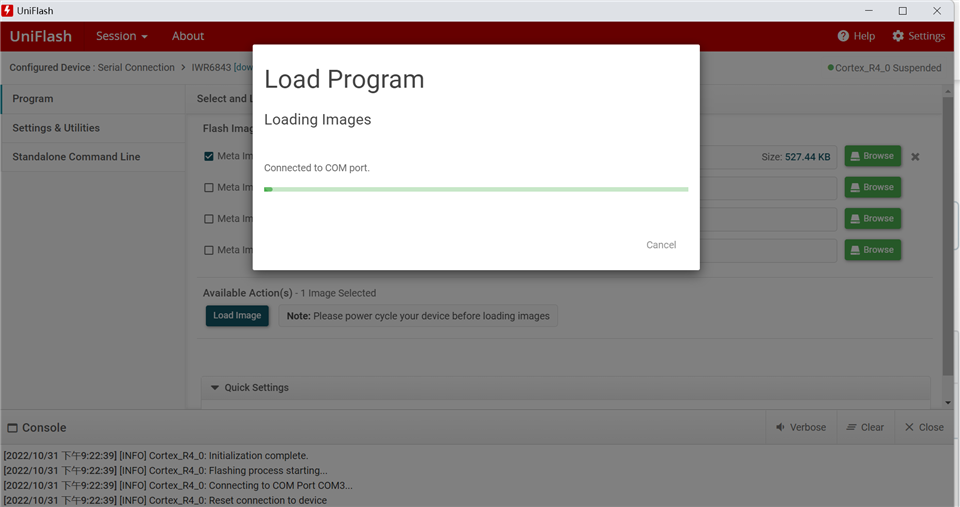Open Settings gear in the header
The width and height of the screenshot is (960, 507).
point(918,36)
